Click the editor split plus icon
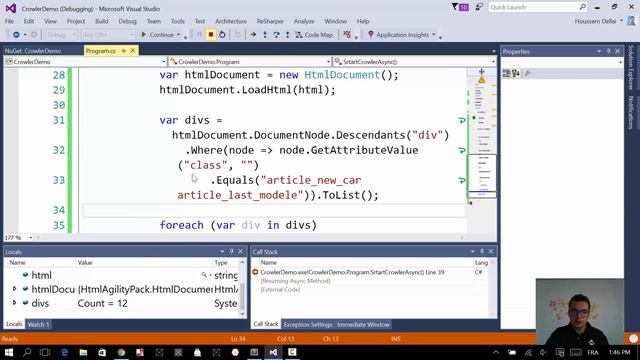640x360 pixels. click(482, 71)
